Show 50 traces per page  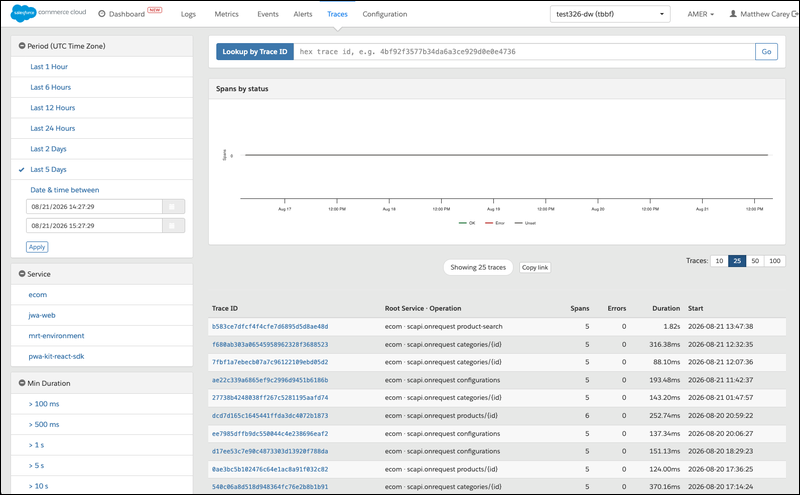tap(755, 261)
